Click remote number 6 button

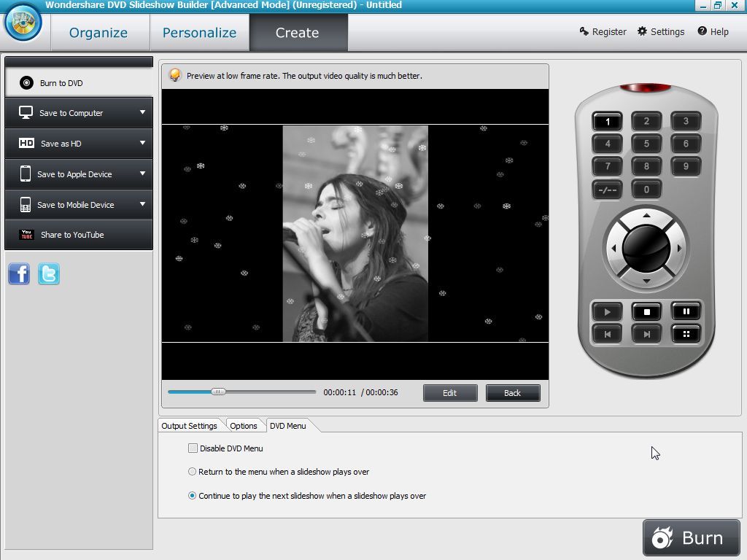point(686,144)
